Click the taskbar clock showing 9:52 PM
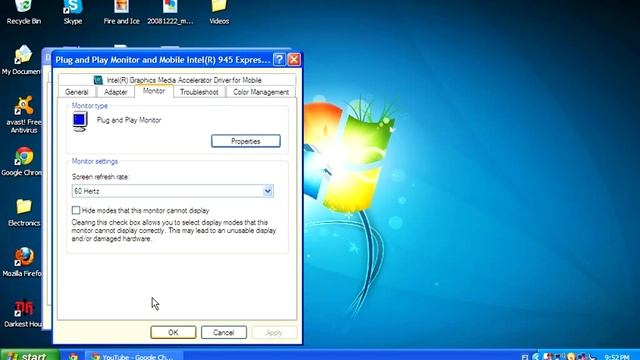 point(617,357)
